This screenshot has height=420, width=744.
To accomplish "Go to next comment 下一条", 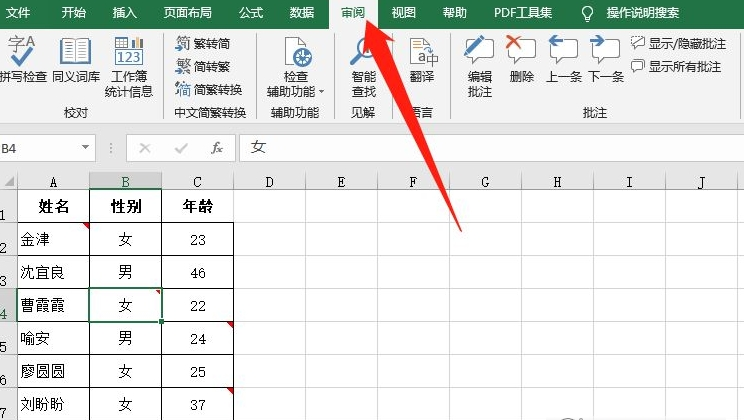I will coord(605,59).
